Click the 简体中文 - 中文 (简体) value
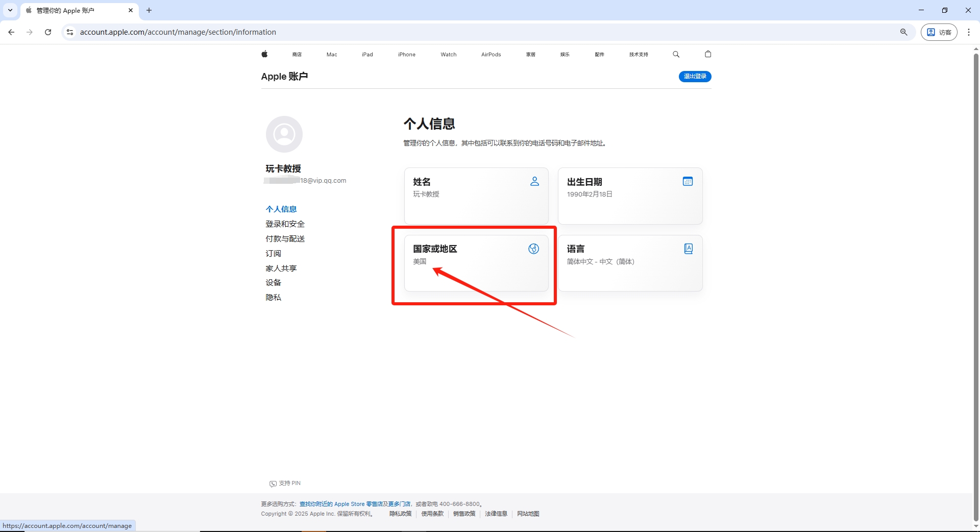Image resolution: width=980 pixels, height=532 pixels. pyautogui.click(x=600, y=261)
